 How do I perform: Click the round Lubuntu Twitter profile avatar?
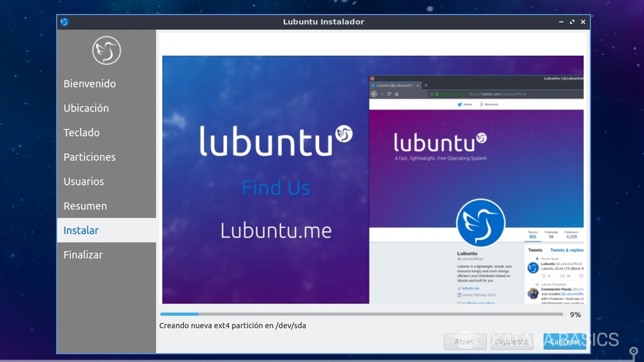(480, 223)
